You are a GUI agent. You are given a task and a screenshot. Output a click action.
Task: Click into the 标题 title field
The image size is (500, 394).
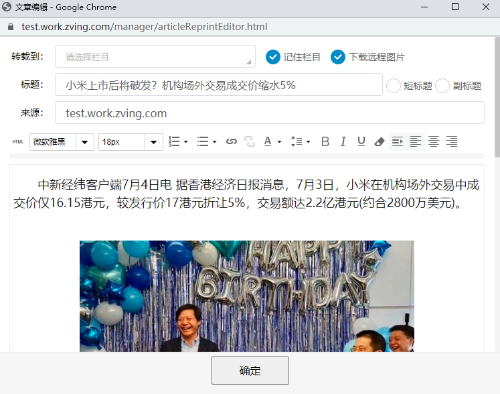tap(219, 85)
